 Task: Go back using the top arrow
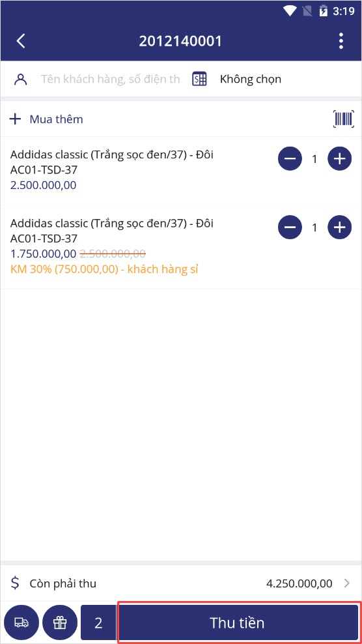click(21, 41)
